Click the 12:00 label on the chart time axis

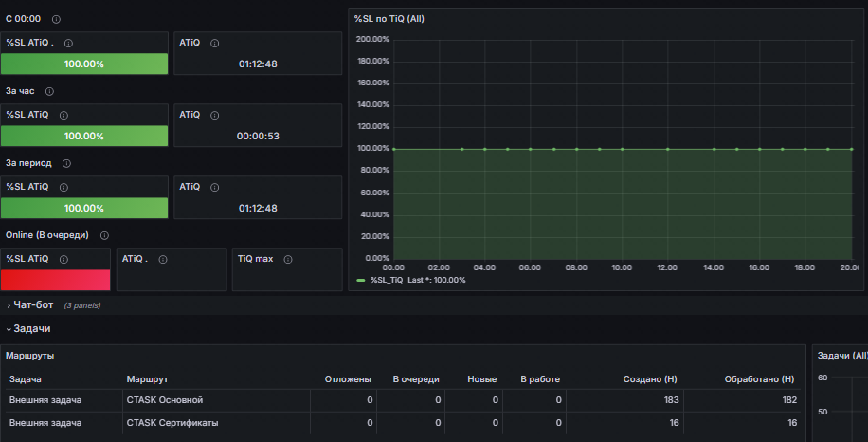point(667,267)
